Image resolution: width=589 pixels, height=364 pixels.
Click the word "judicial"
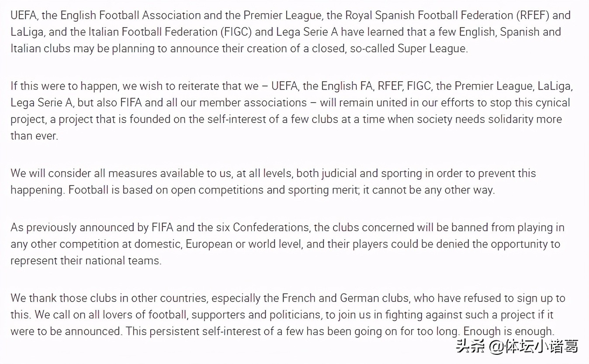pyautogui.click(x=339, y=173)
